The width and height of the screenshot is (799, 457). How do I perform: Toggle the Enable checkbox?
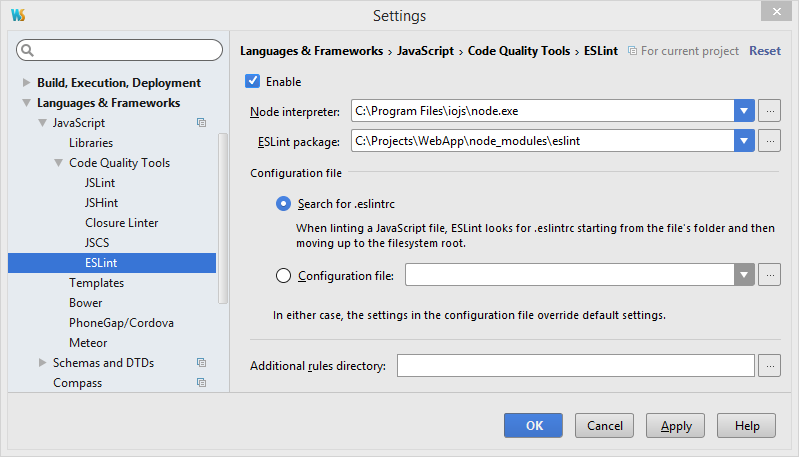point(252,82)
